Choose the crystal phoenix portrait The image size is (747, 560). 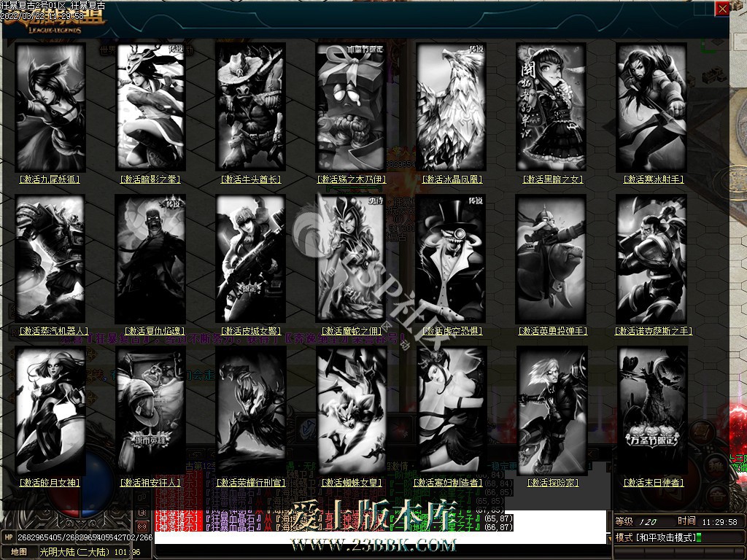tap(451, 107)
